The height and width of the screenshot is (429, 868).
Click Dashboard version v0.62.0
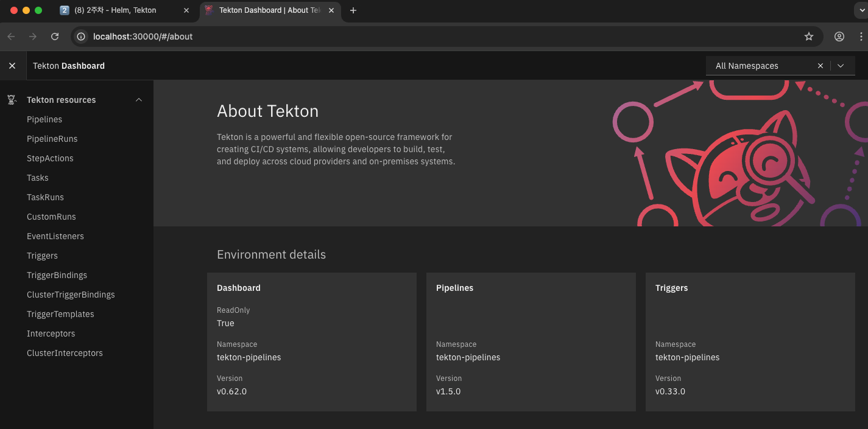coord(231,391)
